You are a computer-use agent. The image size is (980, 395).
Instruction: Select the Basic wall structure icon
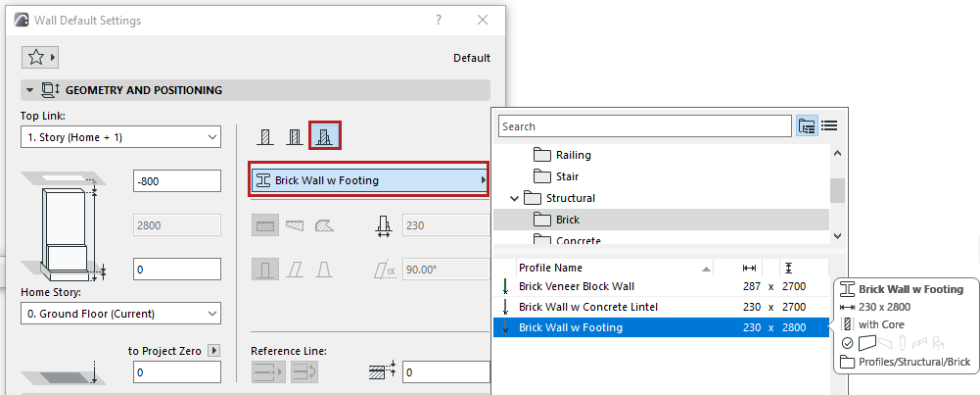coord(263,136)
